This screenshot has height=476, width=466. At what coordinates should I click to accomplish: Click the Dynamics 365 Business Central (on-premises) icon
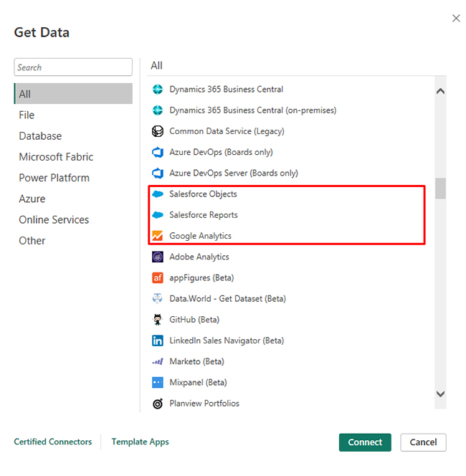tap(157, 110)
